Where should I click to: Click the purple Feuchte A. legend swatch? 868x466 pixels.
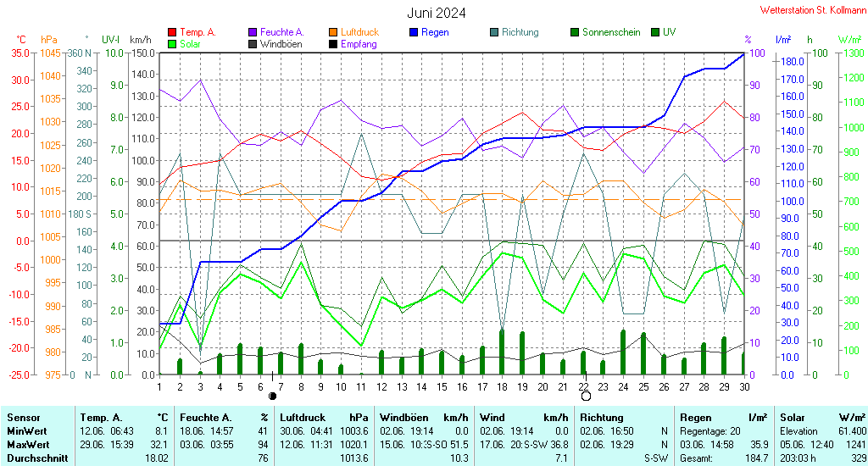253,33
